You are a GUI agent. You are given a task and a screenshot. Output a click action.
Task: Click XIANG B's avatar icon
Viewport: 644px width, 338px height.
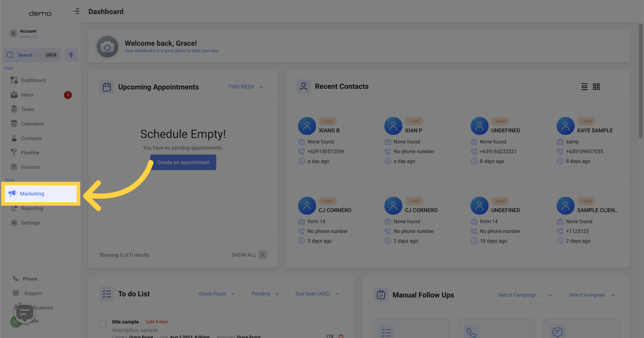[x=307, y=126]
